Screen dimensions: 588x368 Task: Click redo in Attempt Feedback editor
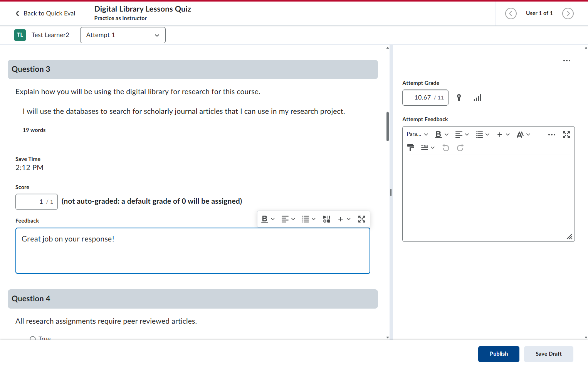(x=460, y=148)
